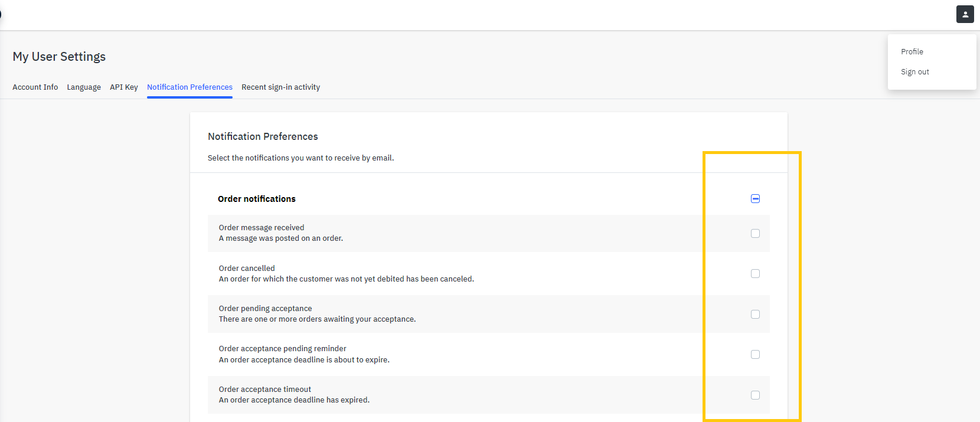Image resolution: width=980 pixels, height=422 pixels.
Task: Click the Order message received label
Action: click(262, 228)
